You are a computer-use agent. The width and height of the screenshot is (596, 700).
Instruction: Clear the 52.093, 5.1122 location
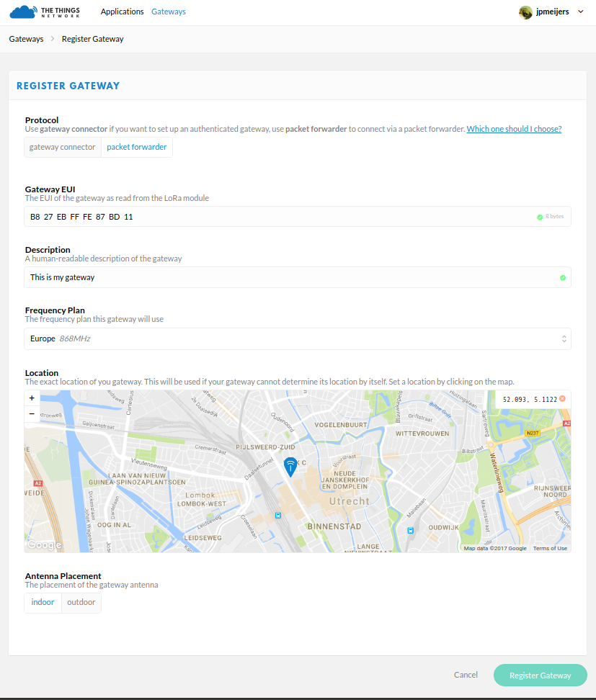[563, 399]
